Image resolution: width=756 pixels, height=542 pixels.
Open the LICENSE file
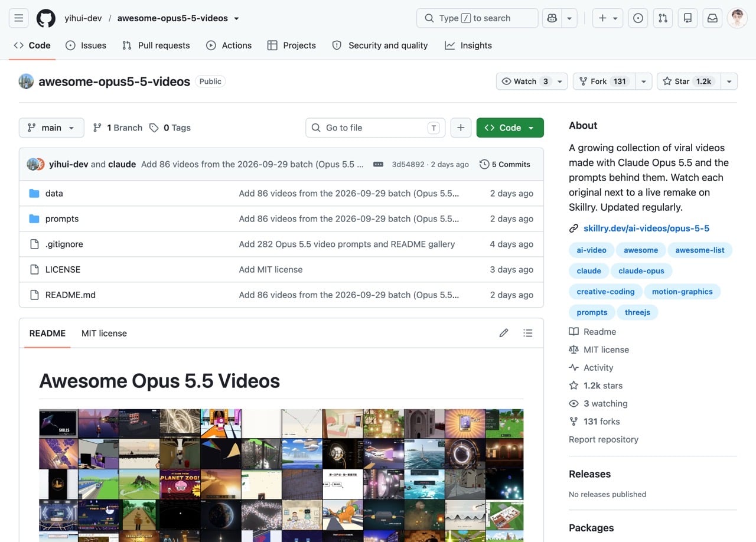(63, 269)
